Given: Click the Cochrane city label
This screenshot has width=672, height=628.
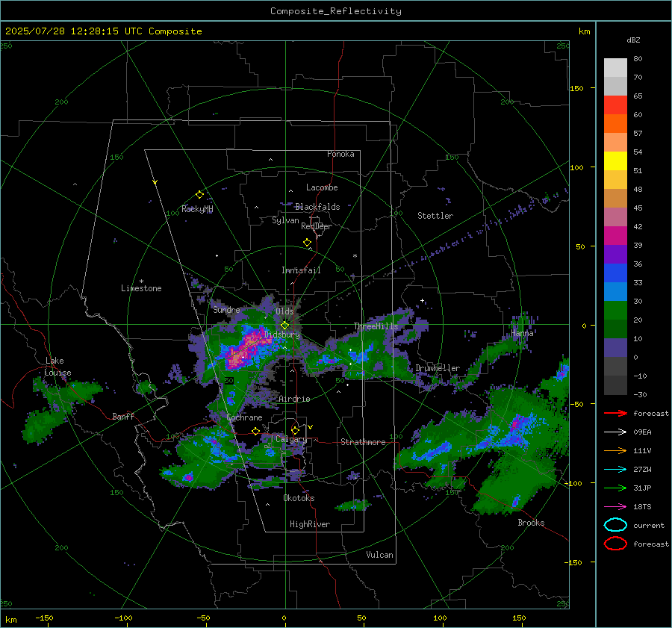Looking at the screenshot, I should pos(244,417).
